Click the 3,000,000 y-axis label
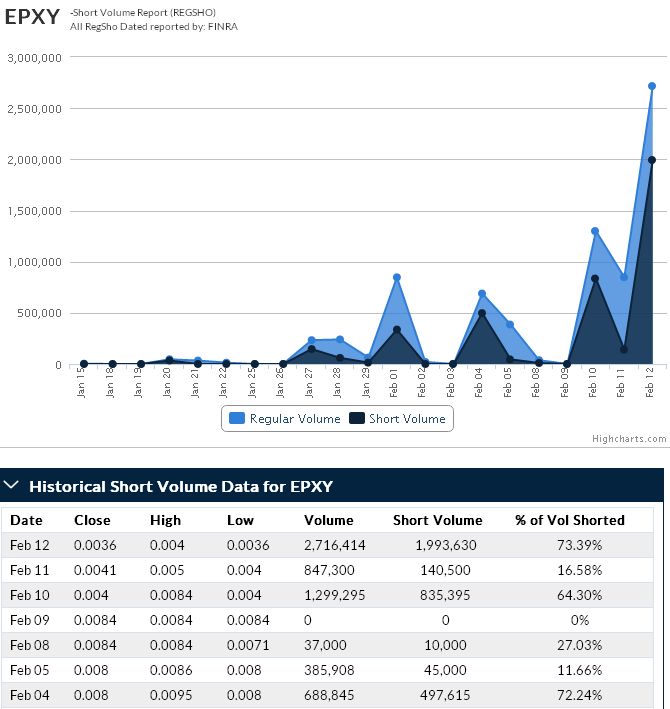Viewport: 670px width, 709px height. [x=34, y=58]
